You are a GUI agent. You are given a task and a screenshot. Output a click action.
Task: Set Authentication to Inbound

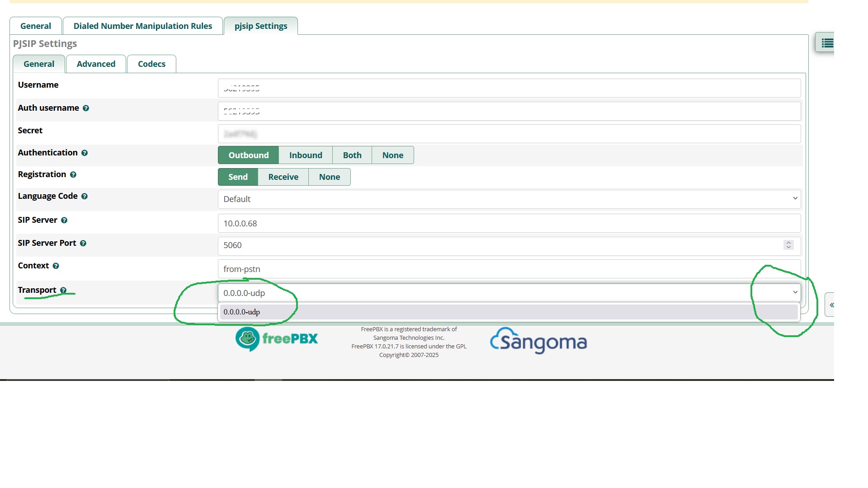point(306,155)
